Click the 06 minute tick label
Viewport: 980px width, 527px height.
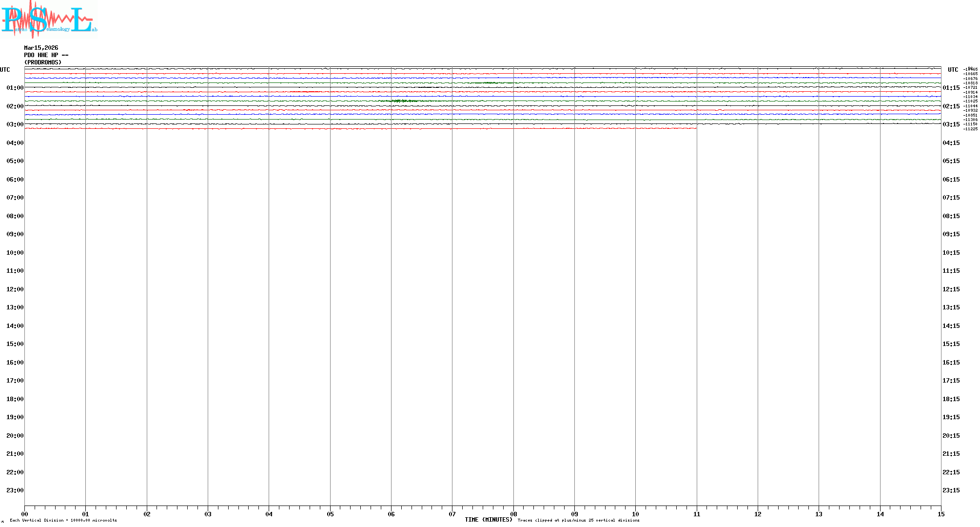[x=391, y=514]
